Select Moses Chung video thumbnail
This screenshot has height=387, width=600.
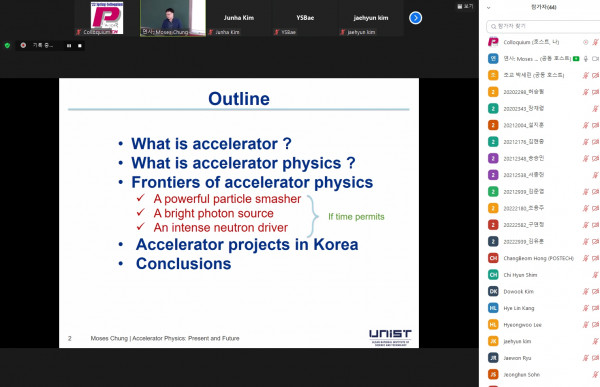point(173,18)
